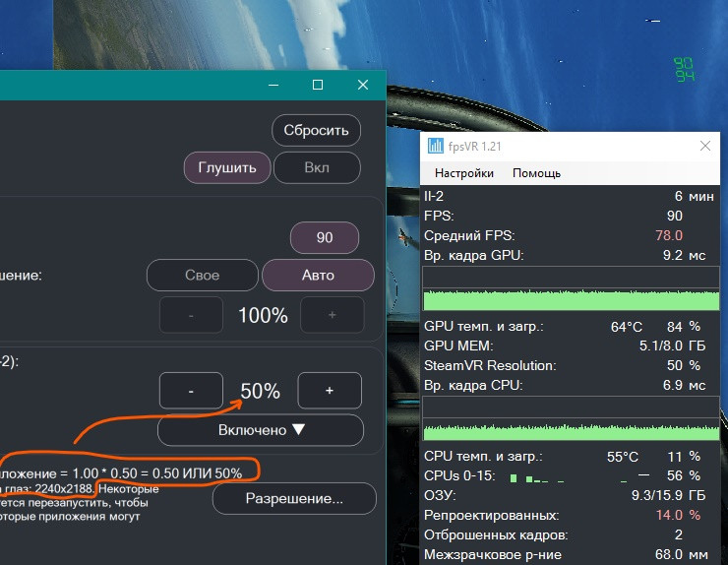Decrease the 100% resolution with minus button
728x565 pixels.
point(191,315)
